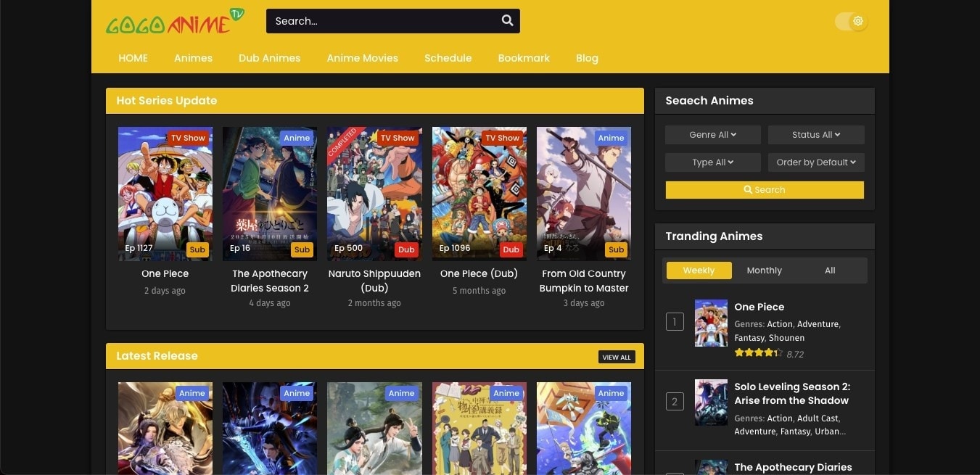Open Solo Leveling Season 2 title link
Screen dimensions: 980x475
click(x=791, y=394)
